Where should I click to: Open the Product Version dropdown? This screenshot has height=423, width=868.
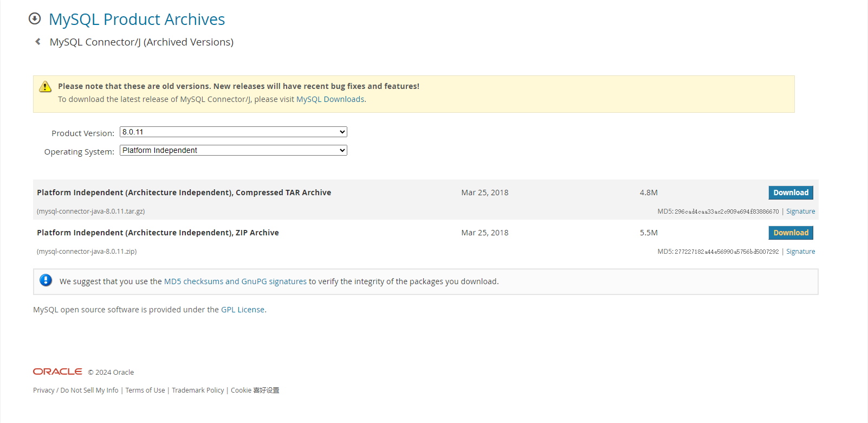[x=233, y=132]
